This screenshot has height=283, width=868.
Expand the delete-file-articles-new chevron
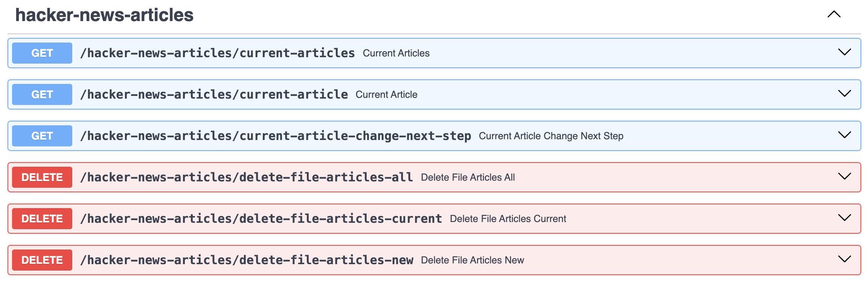click(x=844, y=259)
